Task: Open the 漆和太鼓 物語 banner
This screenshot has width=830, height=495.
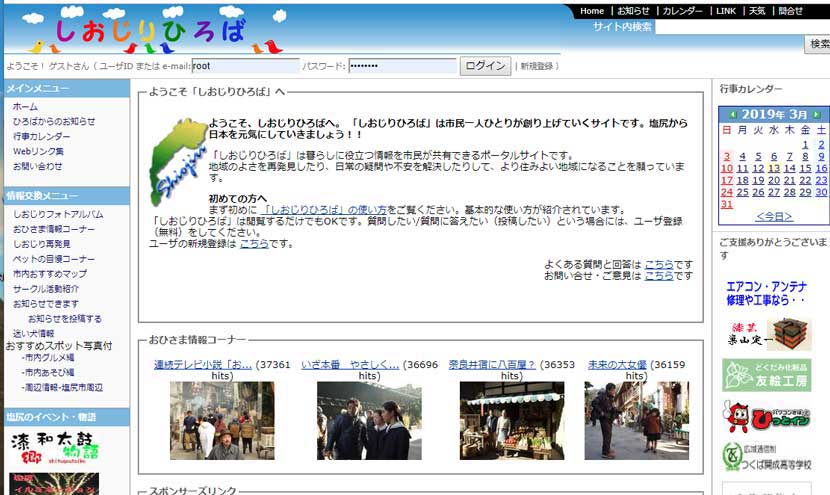Action: click(x=55, y=448)
